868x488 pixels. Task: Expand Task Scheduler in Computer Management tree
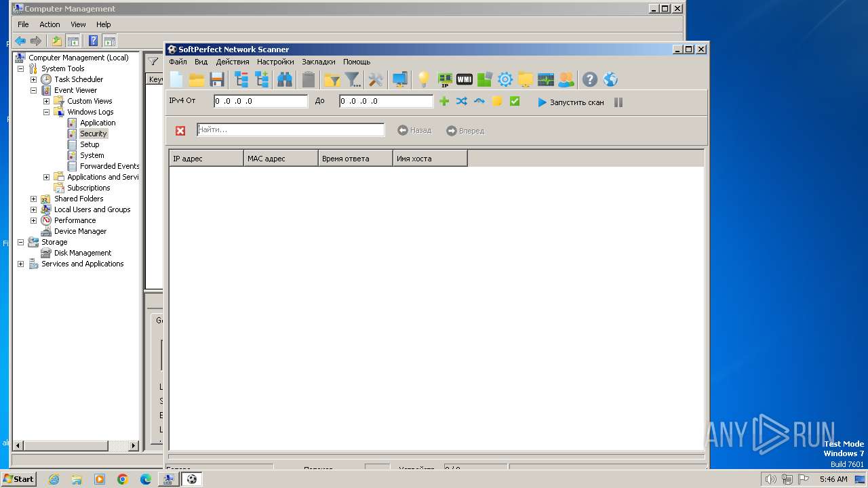(33, 79)
